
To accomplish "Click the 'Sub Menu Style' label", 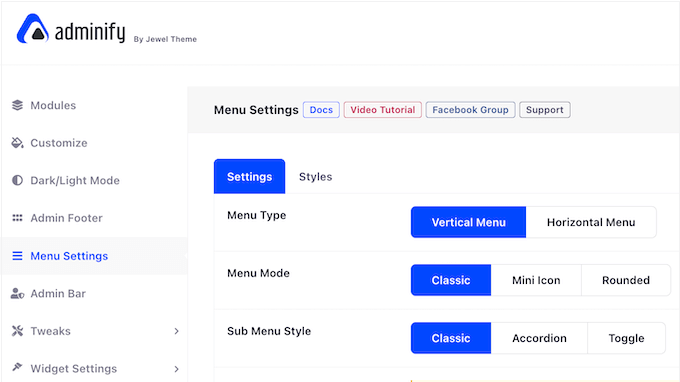I will 269,331.
